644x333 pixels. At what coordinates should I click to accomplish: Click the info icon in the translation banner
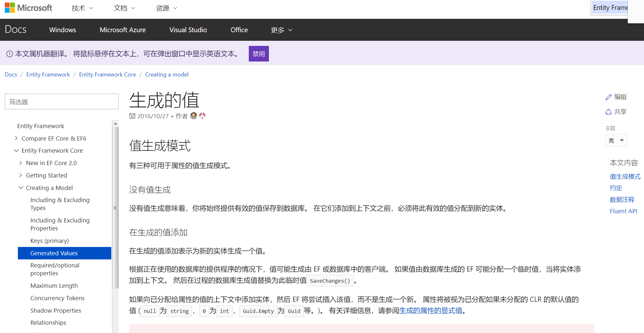10,54
